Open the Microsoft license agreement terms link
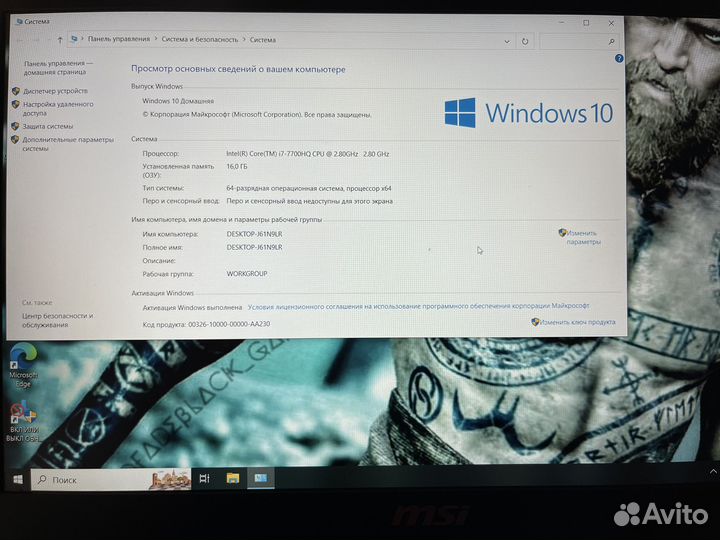Screen dimensions: 720x540 pyautogui.click(x=418, y=306)
